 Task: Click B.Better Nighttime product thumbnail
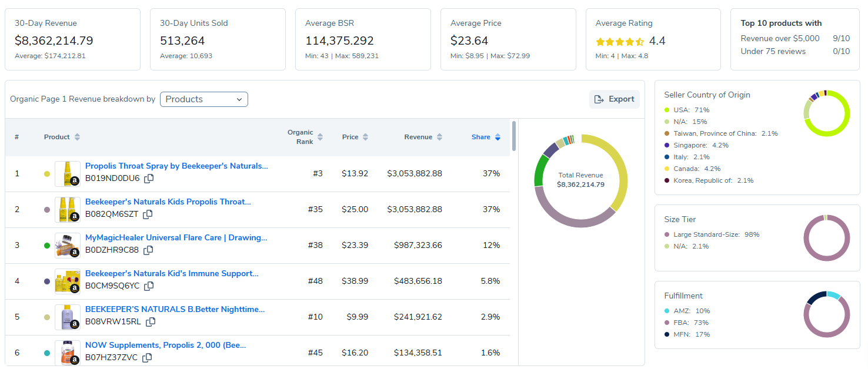click(68, 317)
